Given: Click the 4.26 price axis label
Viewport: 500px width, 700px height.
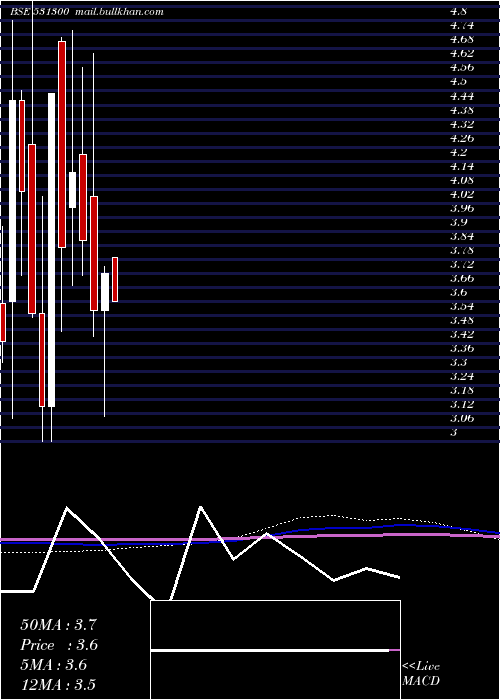Looking at the screenshot, I should tap(462, 138).
